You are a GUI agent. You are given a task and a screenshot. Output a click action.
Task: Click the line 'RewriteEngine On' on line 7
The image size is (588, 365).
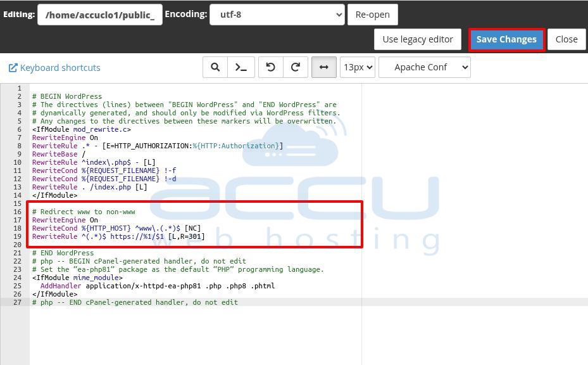point(65,138)
